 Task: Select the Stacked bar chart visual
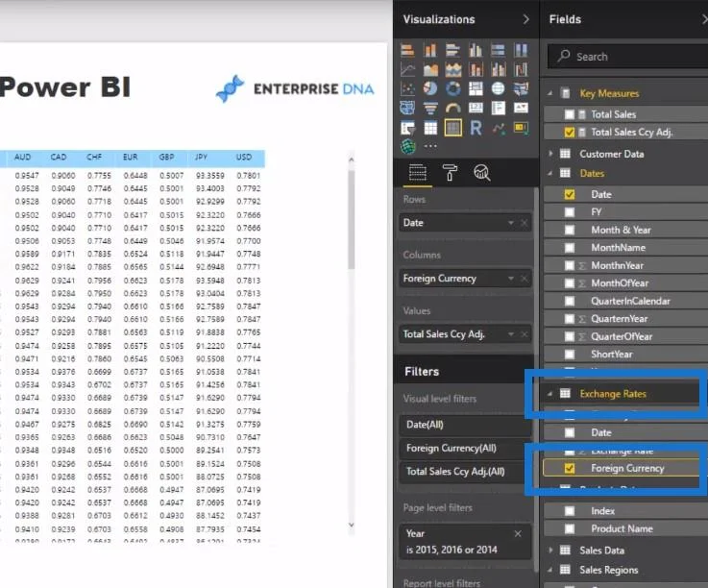point(407,50)
